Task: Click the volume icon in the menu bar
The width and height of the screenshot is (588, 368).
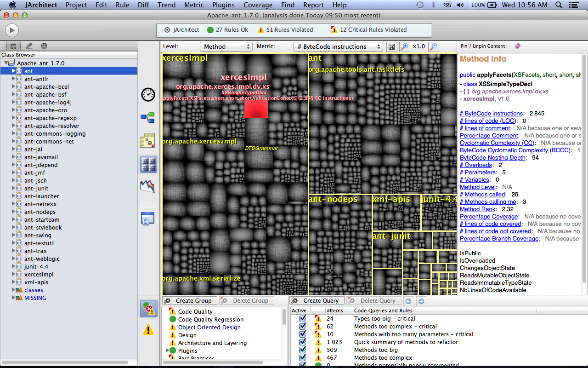Action: pyautogui.click(x=461, y=5)
